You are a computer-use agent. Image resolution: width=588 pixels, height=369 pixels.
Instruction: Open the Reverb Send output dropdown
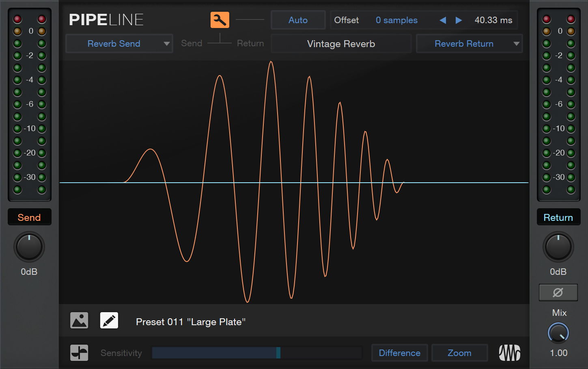click(x=119, y=43)
